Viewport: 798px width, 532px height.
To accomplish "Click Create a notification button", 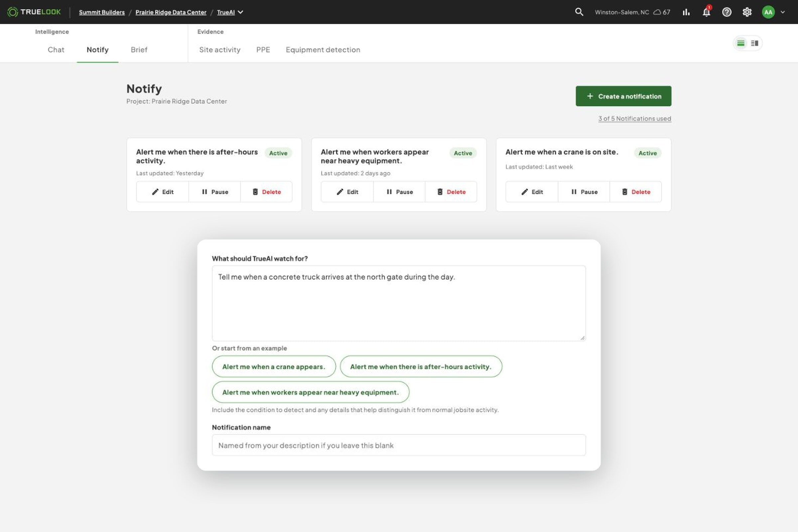I will [x=623, y=96].
